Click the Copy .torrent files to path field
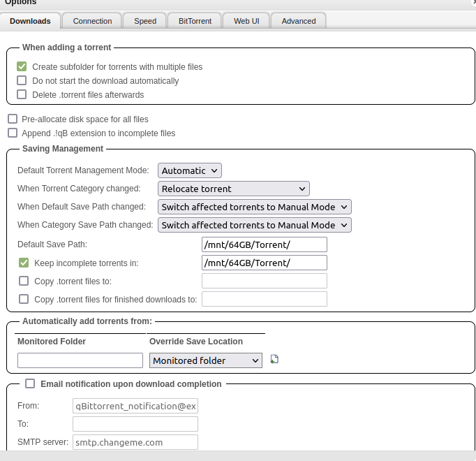The image size is (476, 461). 265,281
